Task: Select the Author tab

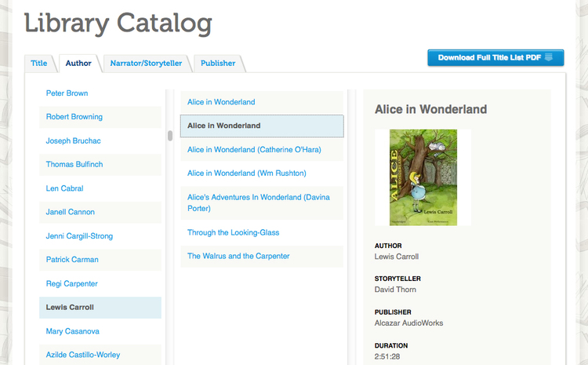Action: (x=78, y=63)
